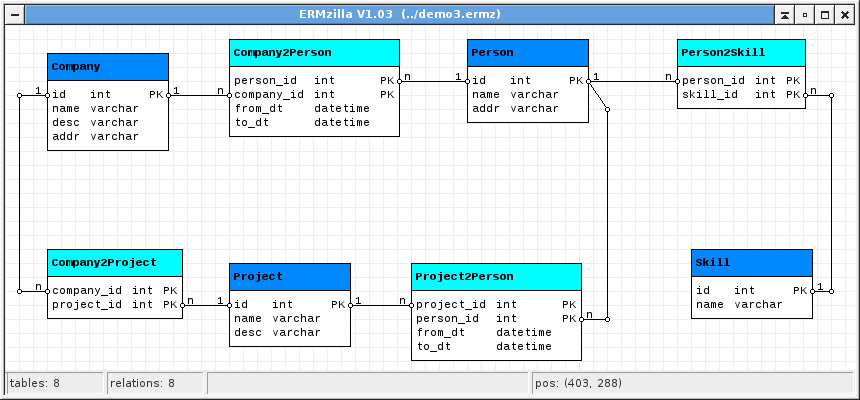Click 'to_dt' column in Company2Person table
Screen dimensions: 860x400
pyautogui.click(x=314, y=122)
